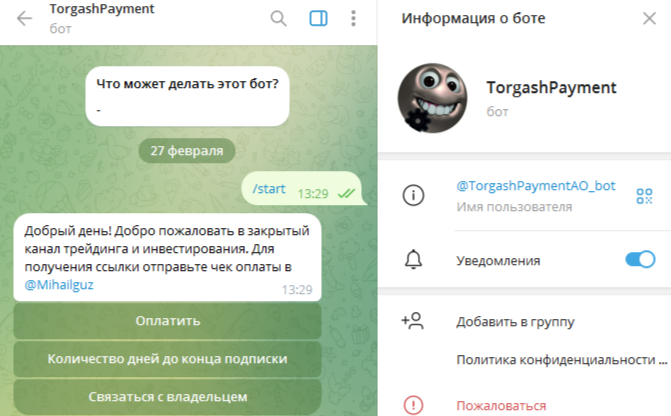Click the 'Что может делать этот бот?' bubble

187,96
